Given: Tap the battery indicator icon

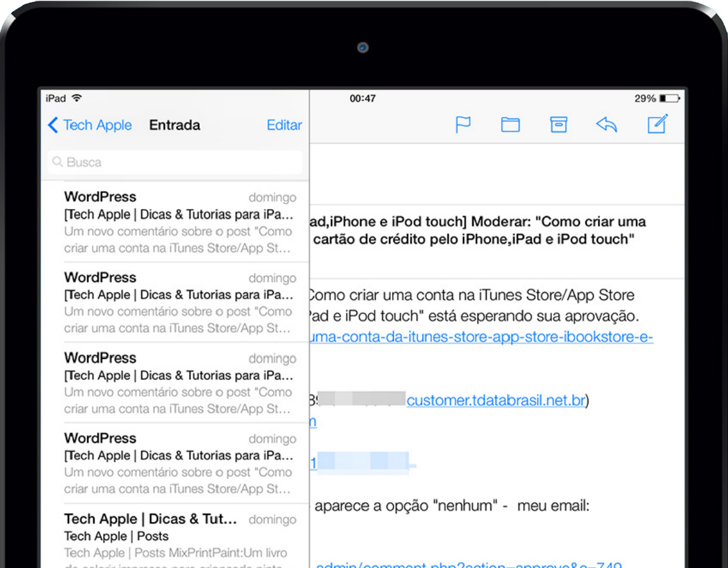Looking at the screenshot, I should coord(670,98).
